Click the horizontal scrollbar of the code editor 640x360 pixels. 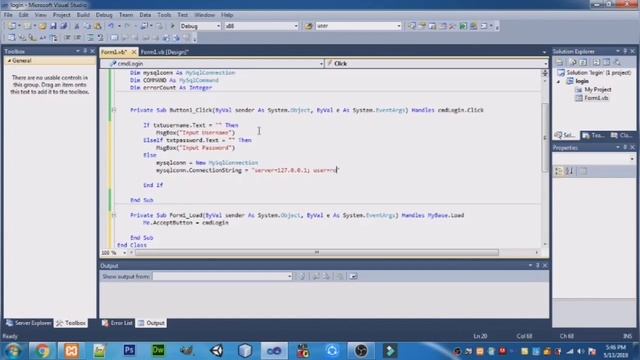[317, 253]
